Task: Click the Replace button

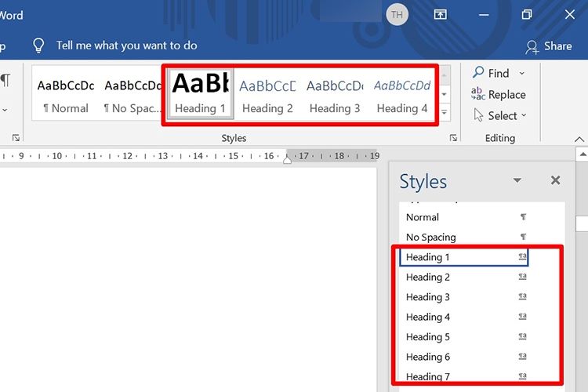Action: click(499, 94)
